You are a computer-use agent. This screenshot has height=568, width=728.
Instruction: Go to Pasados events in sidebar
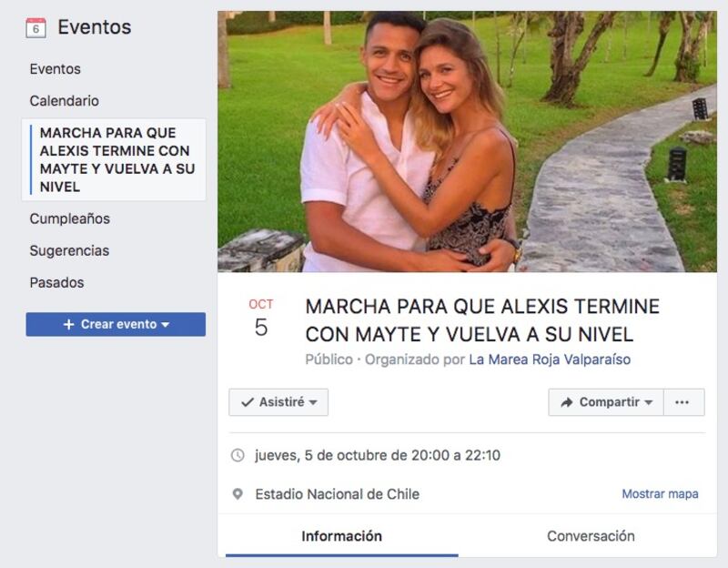click(56, 282)
